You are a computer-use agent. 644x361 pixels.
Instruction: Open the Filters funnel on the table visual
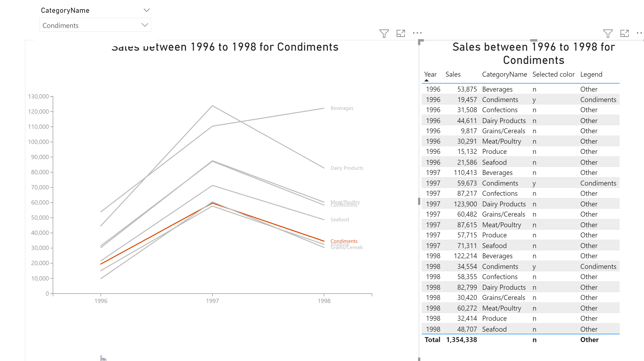click(x=608, y=33)
